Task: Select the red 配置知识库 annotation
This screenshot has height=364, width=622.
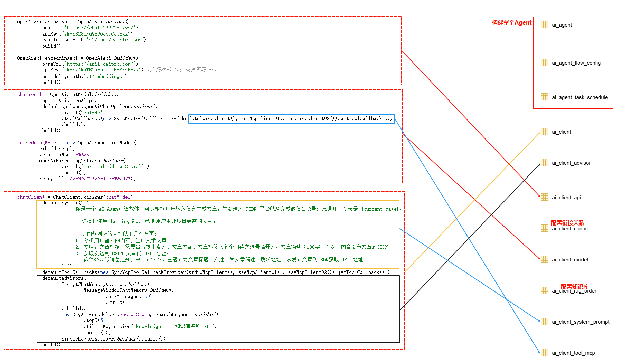Action: pos(574,286)
